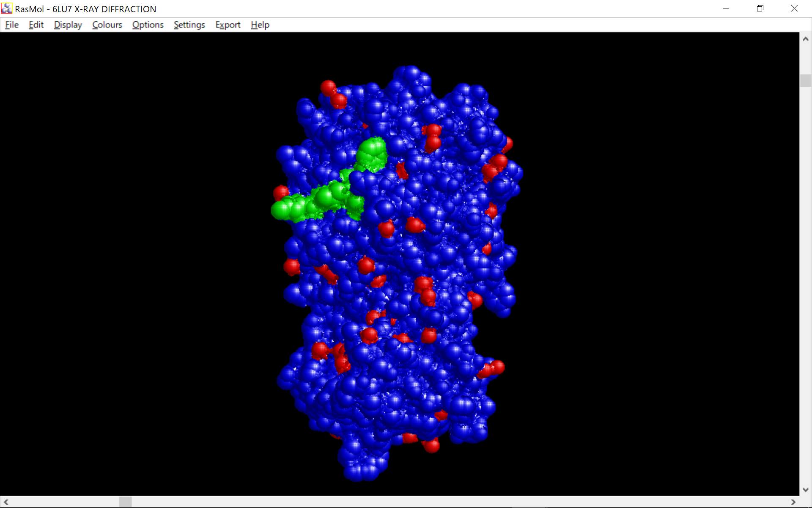Open the Options menu
The image size is (812, 508).
(x=148, y=25)
